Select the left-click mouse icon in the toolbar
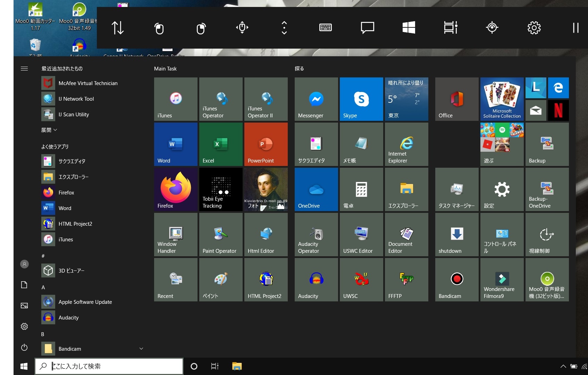 (159, 28)
